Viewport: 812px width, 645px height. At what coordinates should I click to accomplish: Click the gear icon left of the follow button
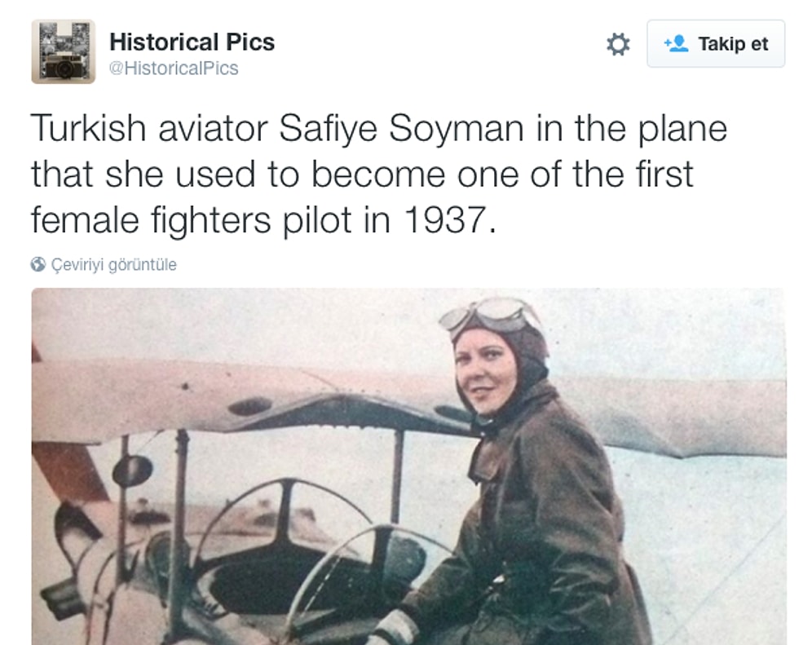click(x=617, y=45)
